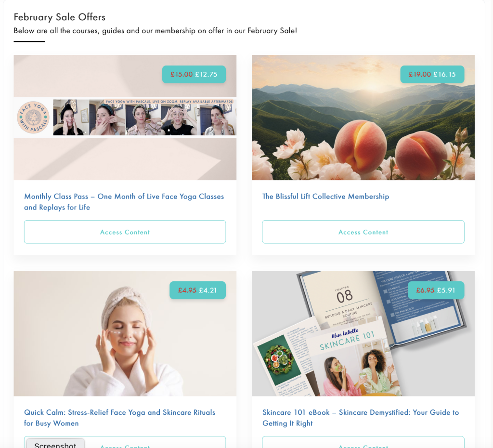This screenshot has height=448, width=493.
Task: Click the £4.21 sale price badge
Action: (x=197, y=290)
